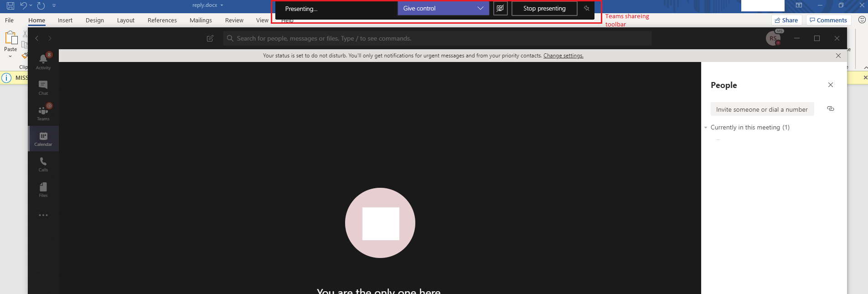Start a new chat with compose icon
The image size is (868, 294).
click(x=210, y=38)
